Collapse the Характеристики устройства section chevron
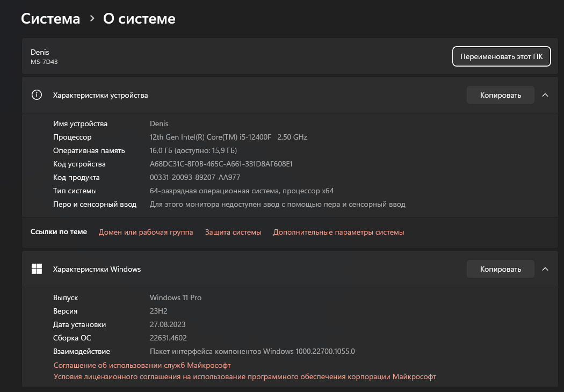The height and width of the screenshot is (392, 564). 545,95
